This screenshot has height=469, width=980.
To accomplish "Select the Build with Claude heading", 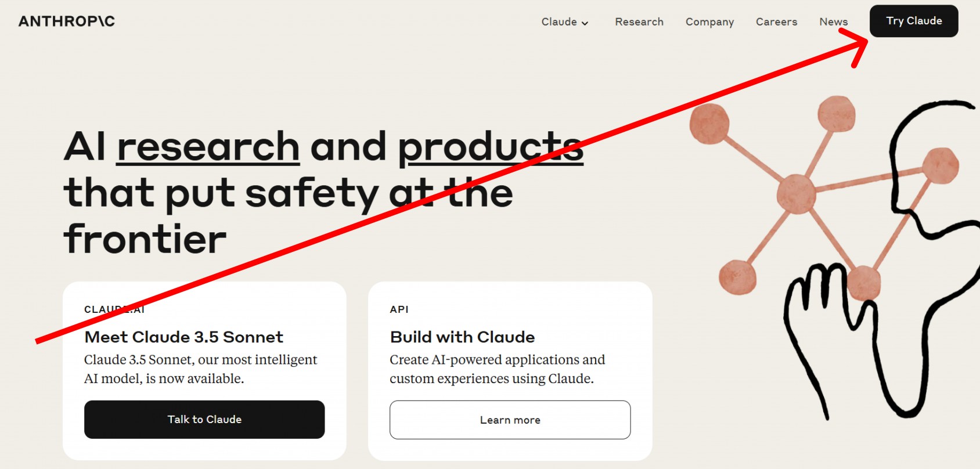I will click(463, 337).
